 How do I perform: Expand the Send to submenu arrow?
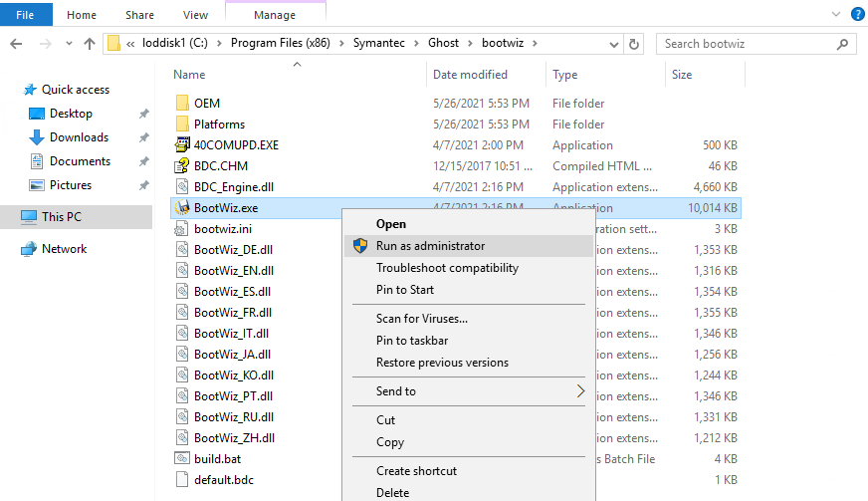(580, 391)
